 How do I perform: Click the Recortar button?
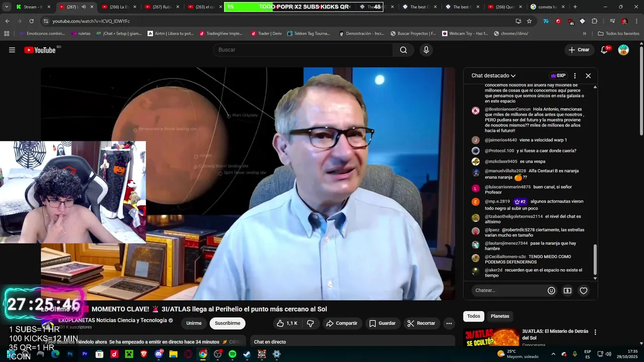tap(422, 323)
